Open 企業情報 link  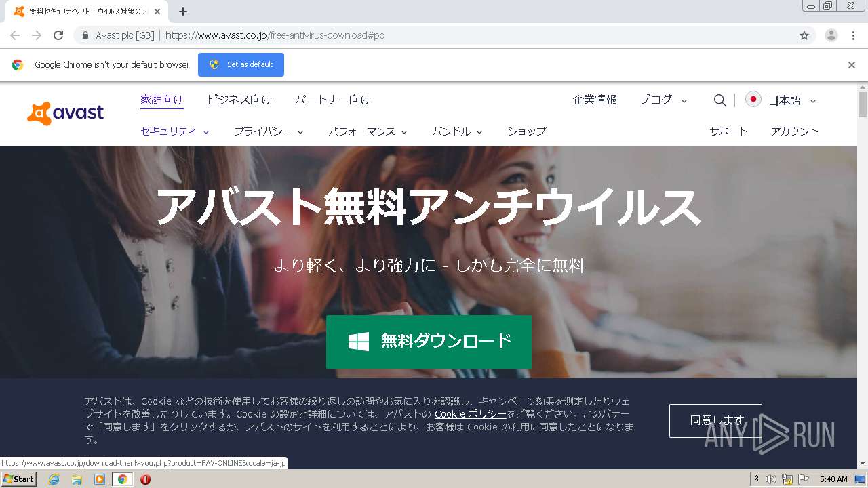[x=595, y=100]
